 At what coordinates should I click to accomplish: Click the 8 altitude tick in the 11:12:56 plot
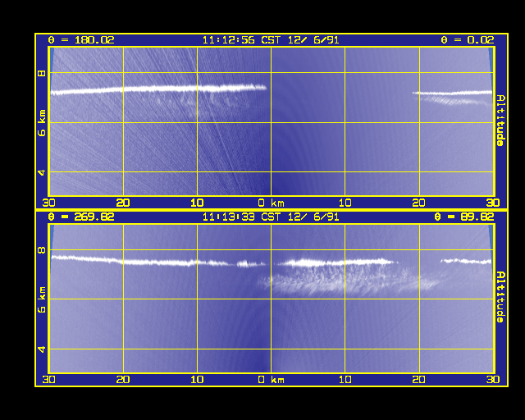[x=42, y=73]
